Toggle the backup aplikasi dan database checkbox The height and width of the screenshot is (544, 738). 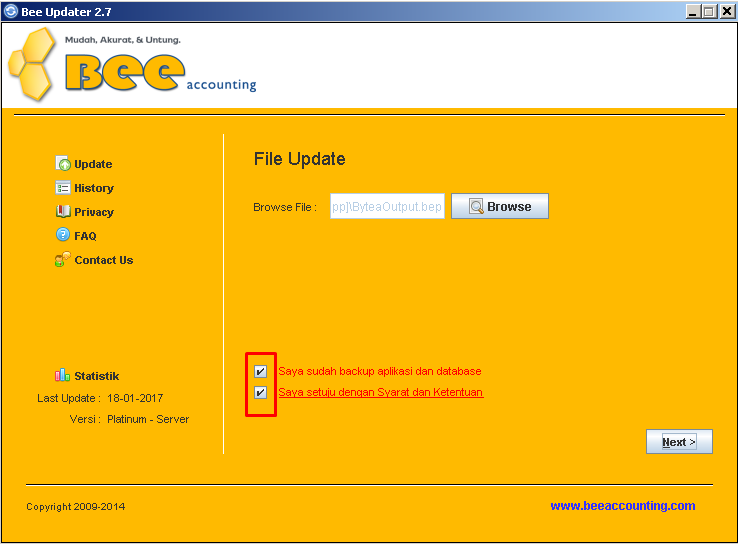click(x=260, y=371)
